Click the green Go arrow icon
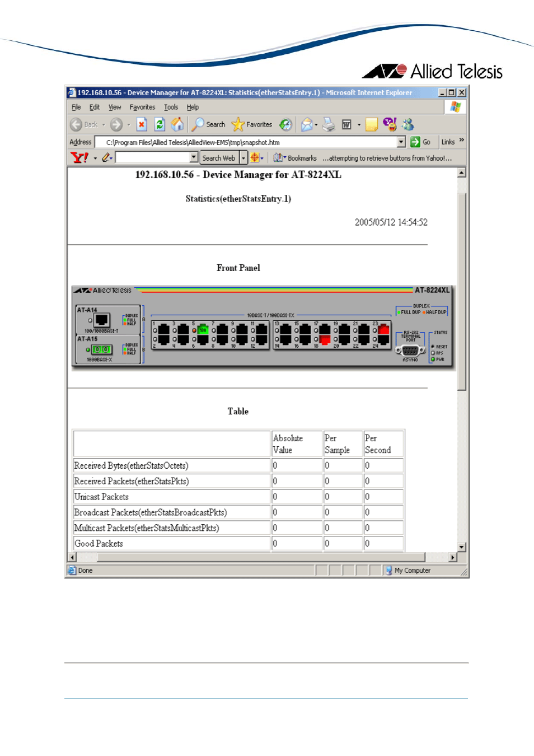 pyautogui.click(x=415, y=142)
